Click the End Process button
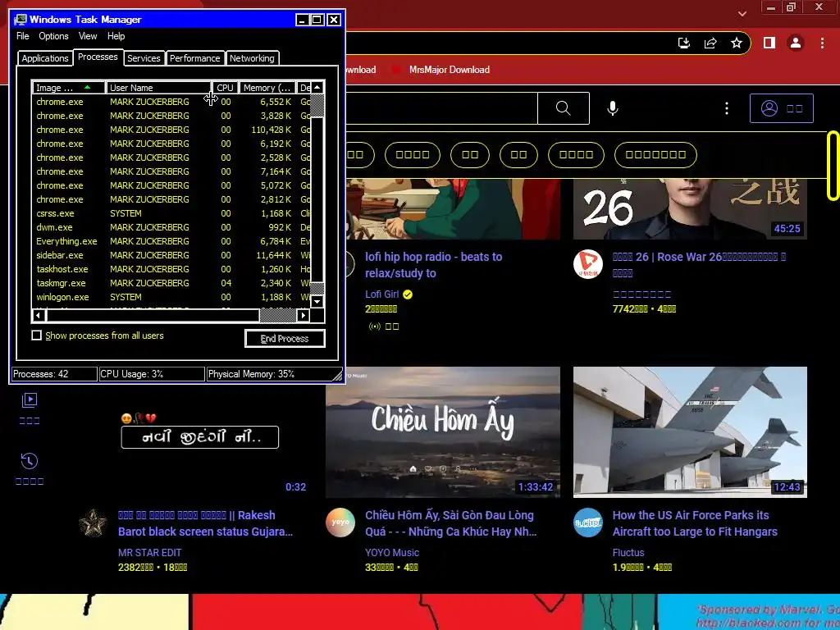This screenshot has height=630, width=840. click(285, 339)
